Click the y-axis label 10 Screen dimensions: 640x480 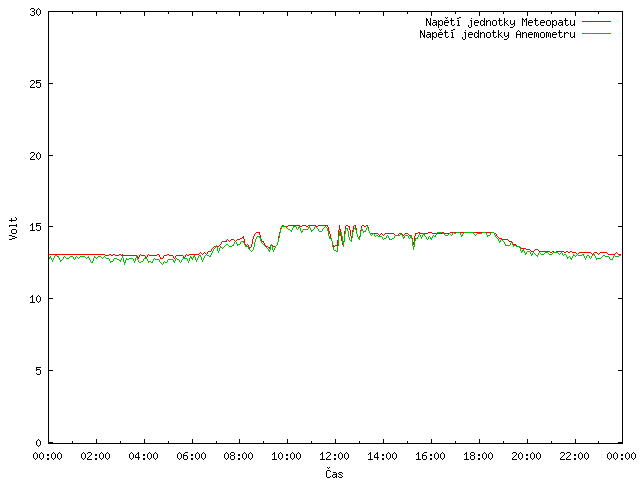coord(36,299)
